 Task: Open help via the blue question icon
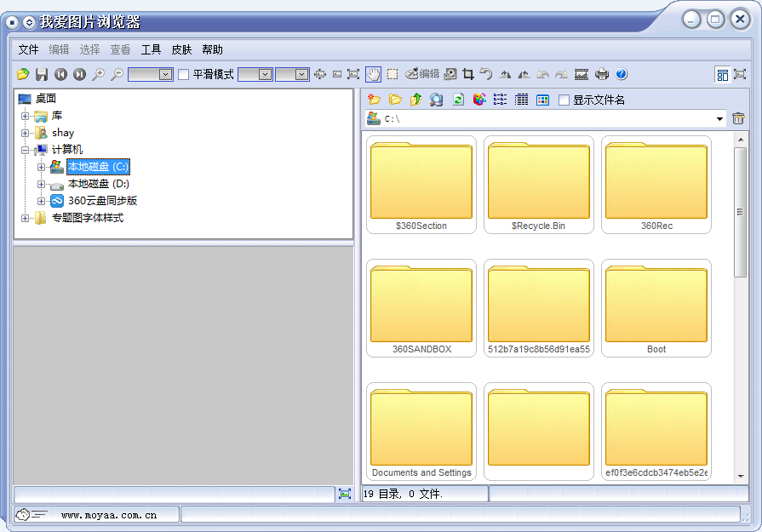pos(622,75)
